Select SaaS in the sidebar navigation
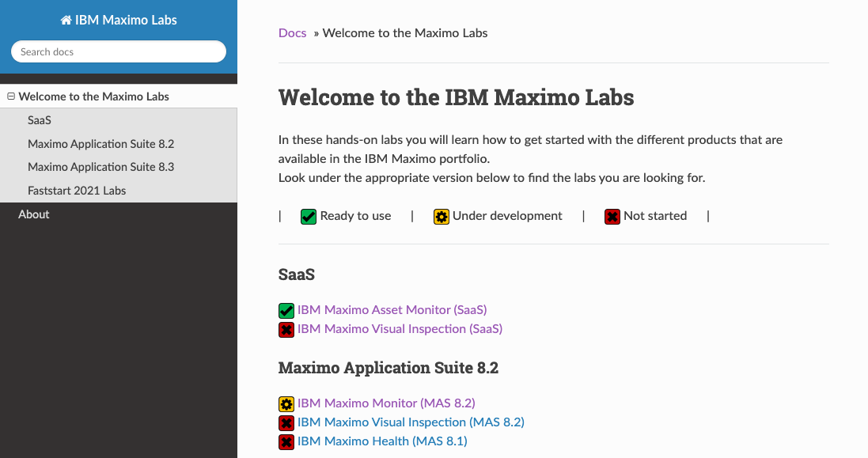The width and height of the screenshot is (868, 458). point(40,121)
